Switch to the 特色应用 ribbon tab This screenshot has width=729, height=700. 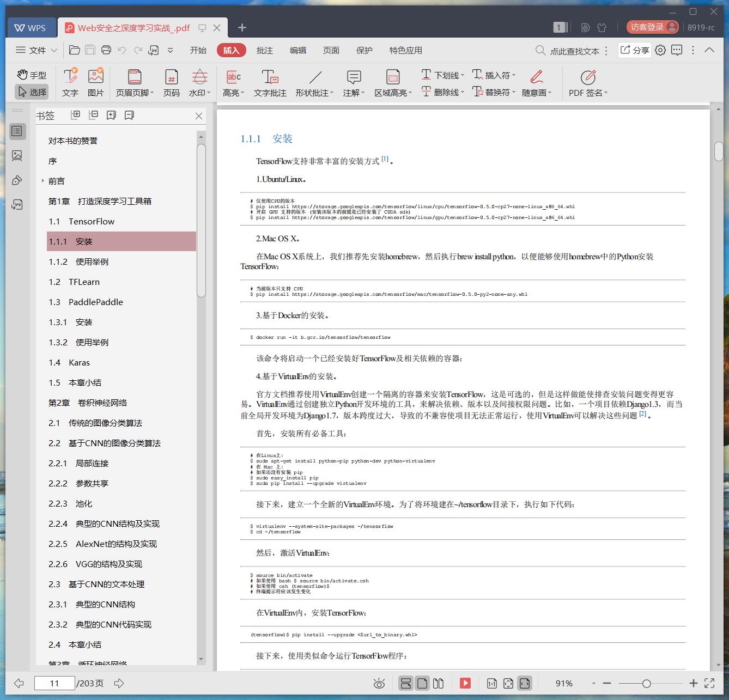(x=406, y=50)
